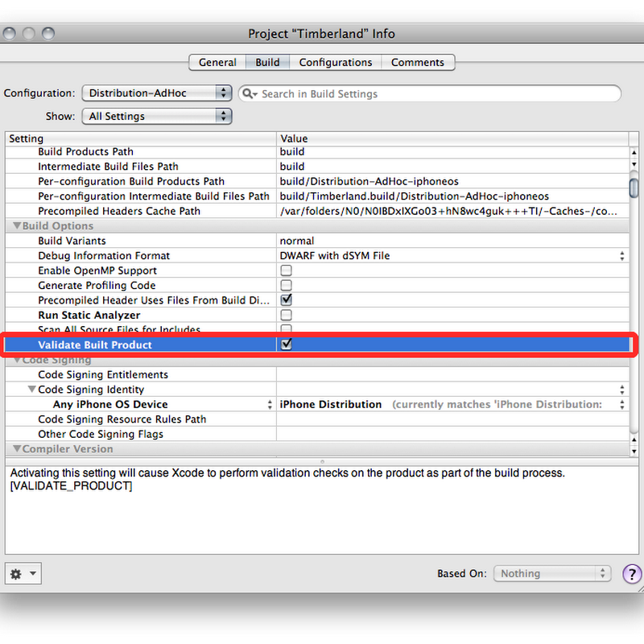The height and width of the screenshot is (644, 644).
Task: Open the Show All Settings dropdown
Action: click(157, 116)
